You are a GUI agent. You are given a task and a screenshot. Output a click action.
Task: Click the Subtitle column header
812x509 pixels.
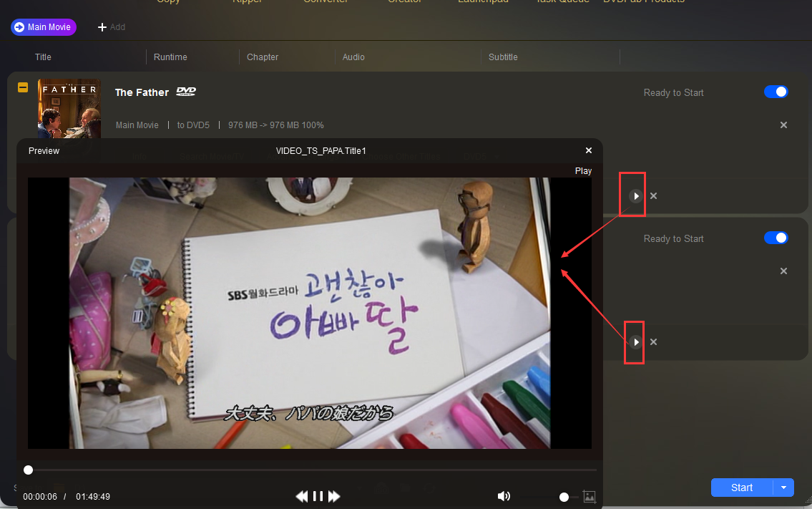(503, 57)
